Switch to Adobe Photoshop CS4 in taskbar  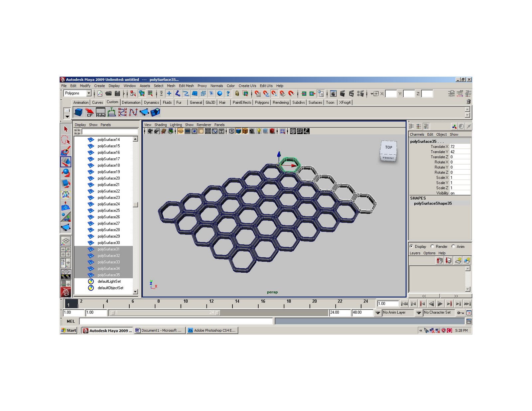(212, 330)
